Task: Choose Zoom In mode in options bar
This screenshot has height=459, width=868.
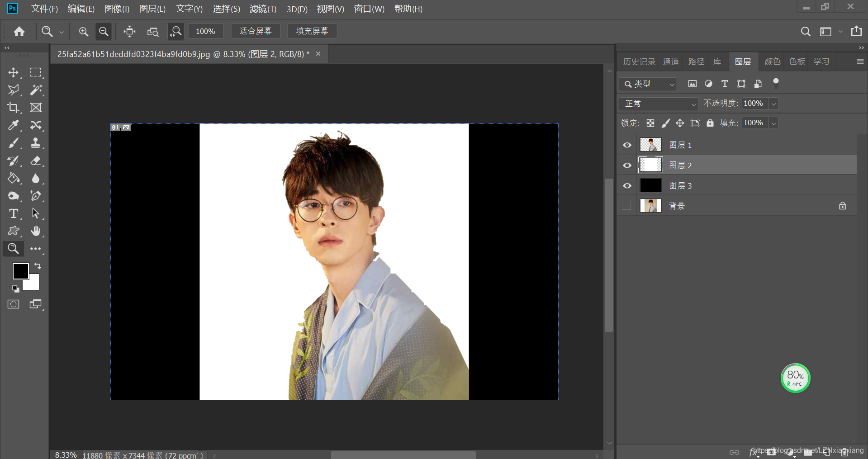Action: coord(84,31)
